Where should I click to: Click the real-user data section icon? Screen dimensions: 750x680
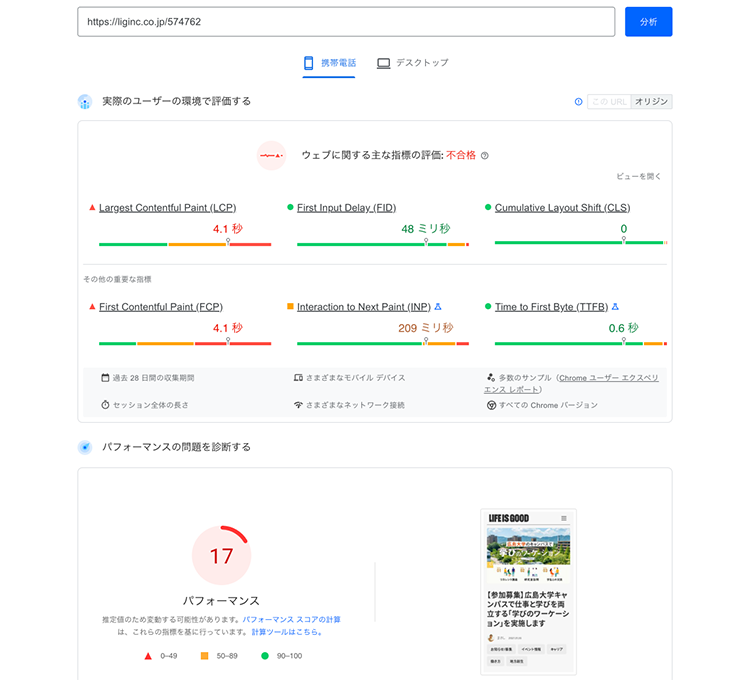pos(85,101)
